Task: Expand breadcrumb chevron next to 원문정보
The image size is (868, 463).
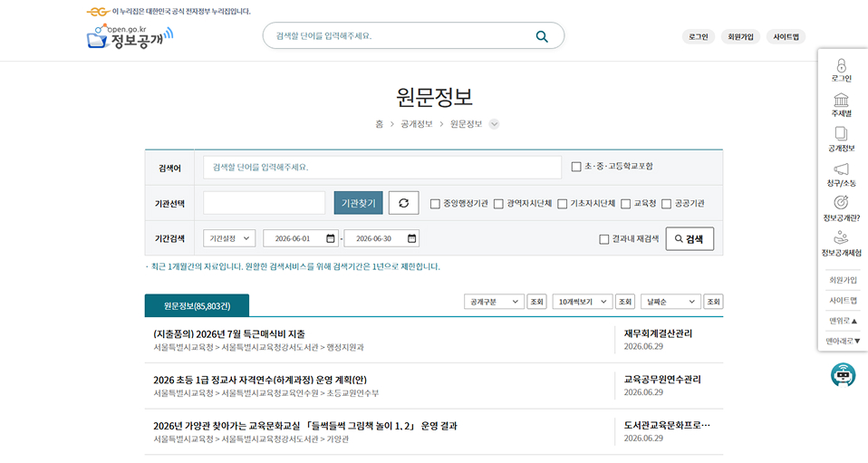Action: click(x=494, y=124)
